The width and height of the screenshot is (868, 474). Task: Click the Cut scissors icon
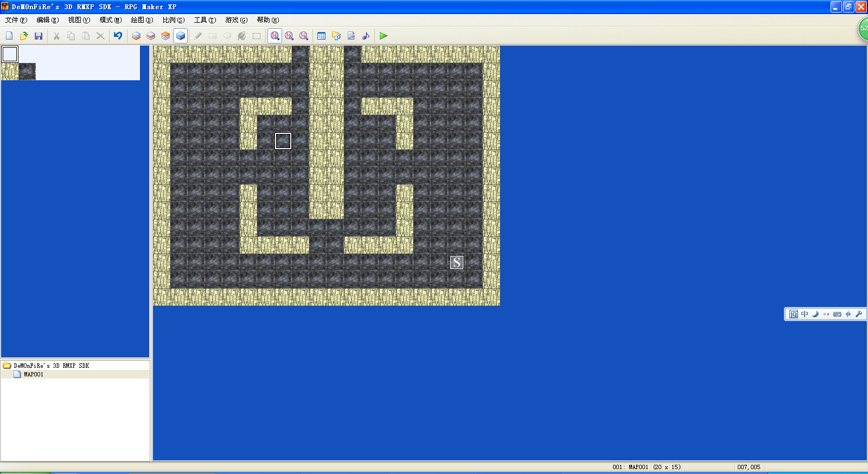pos(56,36)
